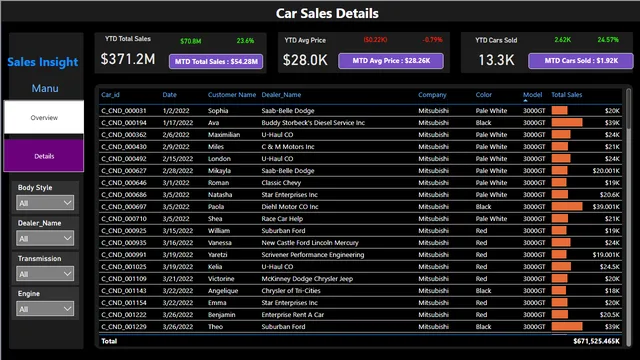Click dealer Chrysler of Tri-Cities
Viewport: 640px width, 360px height.
point(291,291)
